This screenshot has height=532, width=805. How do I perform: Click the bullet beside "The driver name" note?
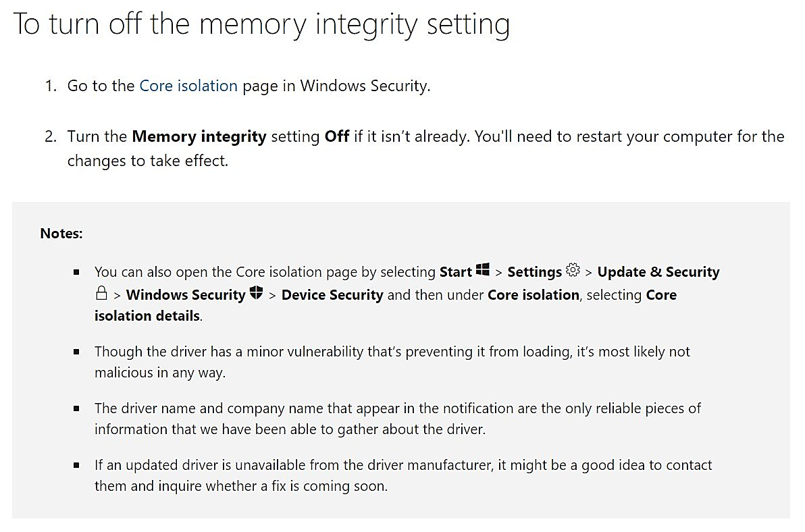[77, 408]
